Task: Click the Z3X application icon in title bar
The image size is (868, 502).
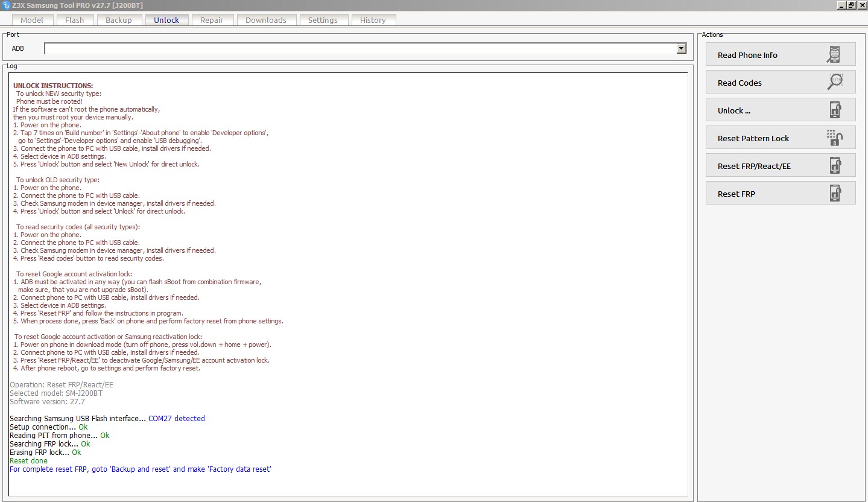Action: [5, 5]
